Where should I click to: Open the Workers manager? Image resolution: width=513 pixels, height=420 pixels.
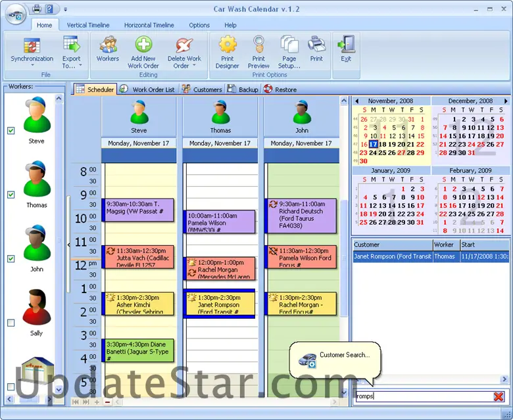point(108,49)
